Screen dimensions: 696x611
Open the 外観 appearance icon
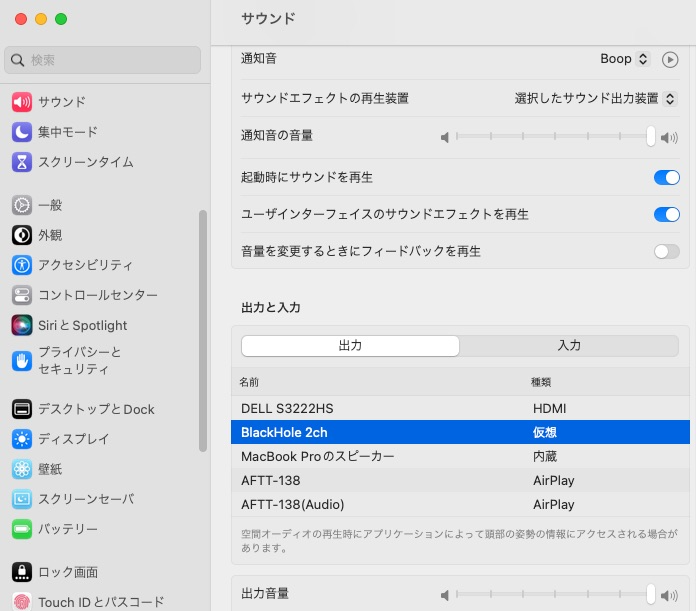[22, 235]
